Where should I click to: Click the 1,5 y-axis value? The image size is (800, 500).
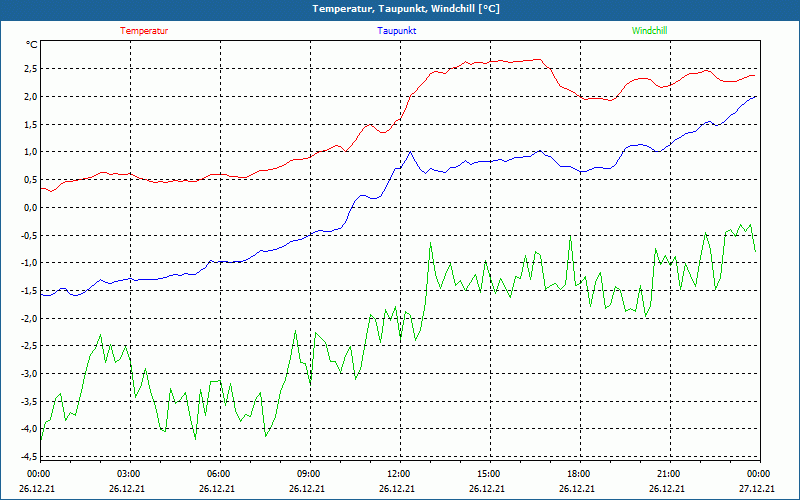point(29,124)
